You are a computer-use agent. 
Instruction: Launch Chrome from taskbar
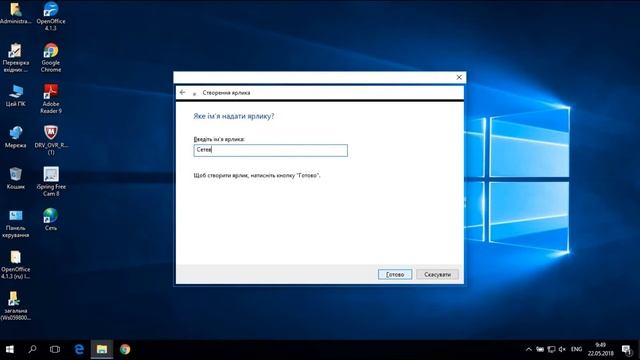pyautogui.click(x=125, y=349)
